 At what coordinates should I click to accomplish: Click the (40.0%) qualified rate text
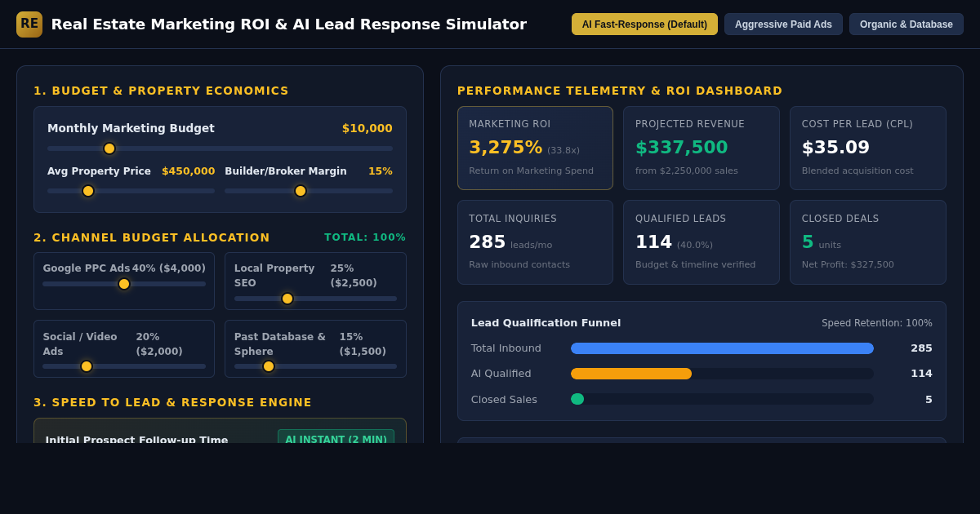695,245
